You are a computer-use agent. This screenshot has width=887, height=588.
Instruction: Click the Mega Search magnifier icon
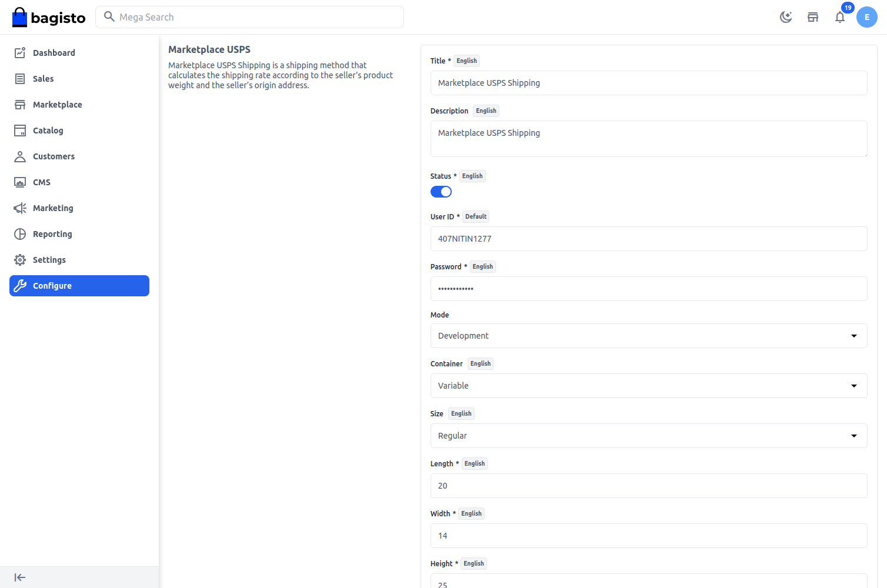click(109, 16)
